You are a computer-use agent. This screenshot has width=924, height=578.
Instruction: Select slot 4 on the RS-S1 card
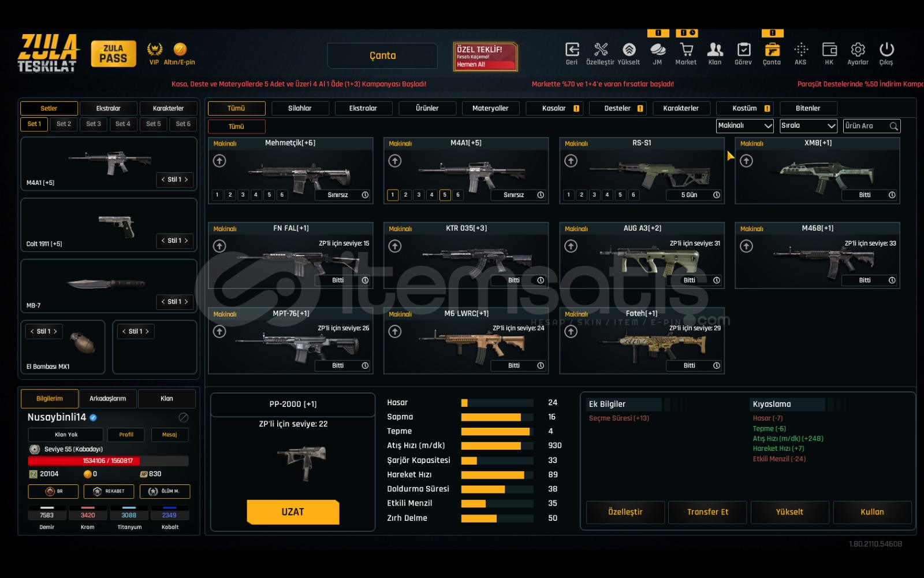click(x=608, y=195)
